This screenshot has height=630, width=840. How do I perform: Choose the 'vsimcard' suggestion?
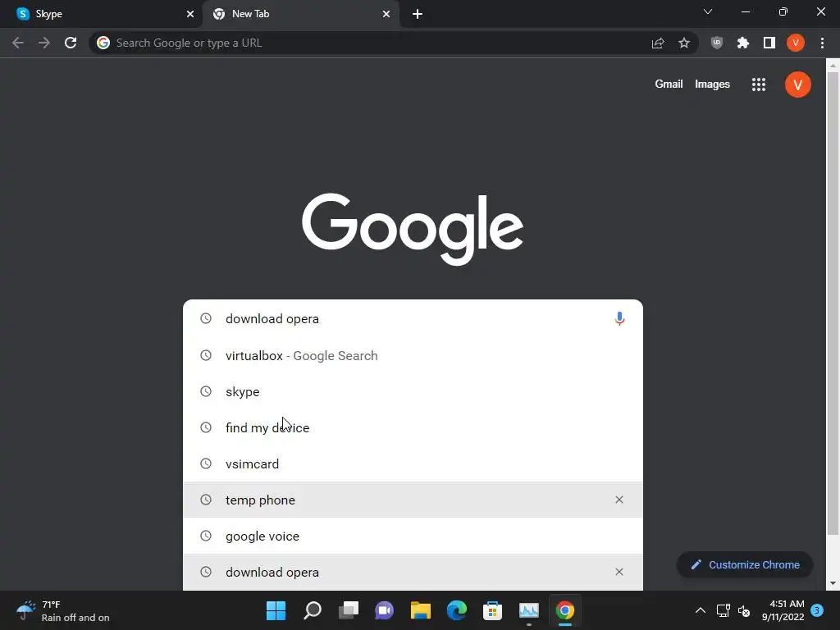coord(413,464)
